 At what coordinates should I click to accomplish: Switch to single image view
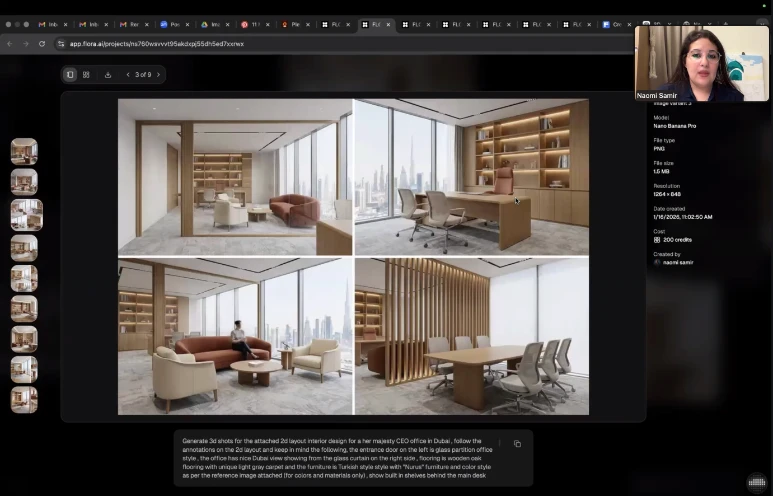click(70, 74)
